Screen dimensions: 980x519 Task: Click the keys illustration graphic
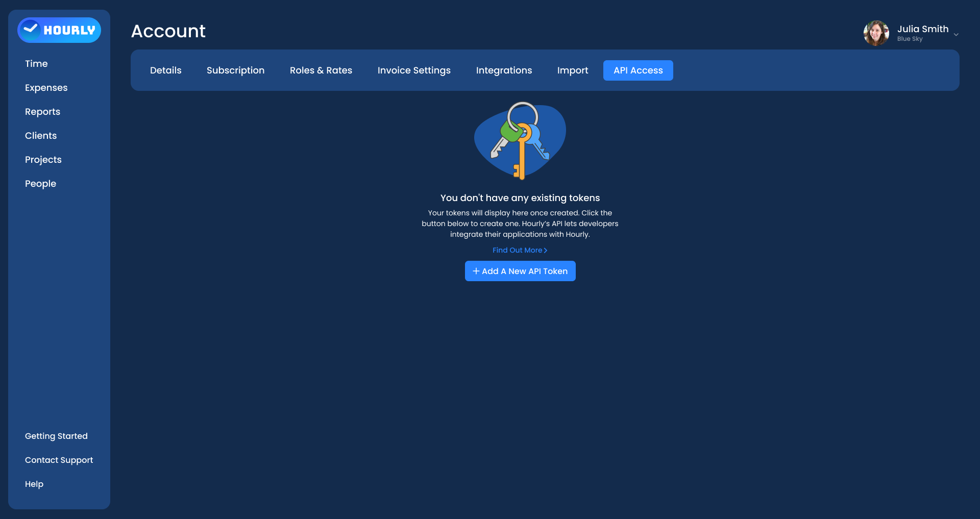[x=520, y=141]
